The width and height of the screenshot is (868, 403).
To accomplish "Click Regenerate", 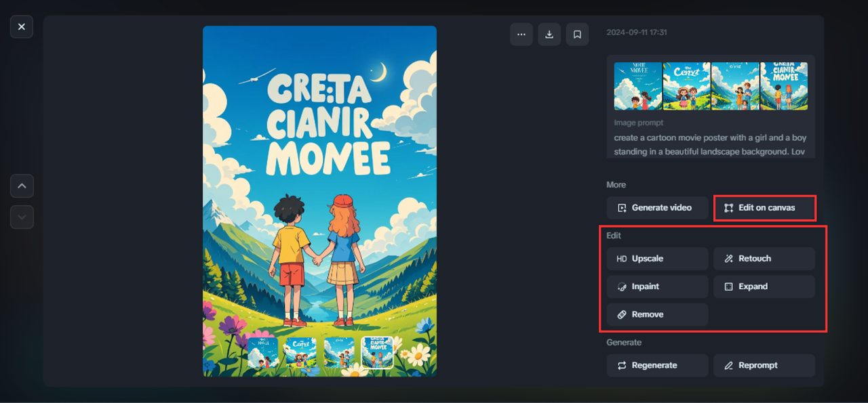I will tap(657, 366).
